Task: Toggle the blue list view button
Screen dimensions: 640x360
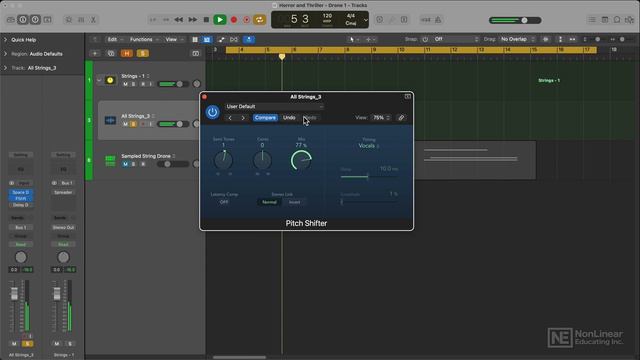Action: tap(207, 40)
